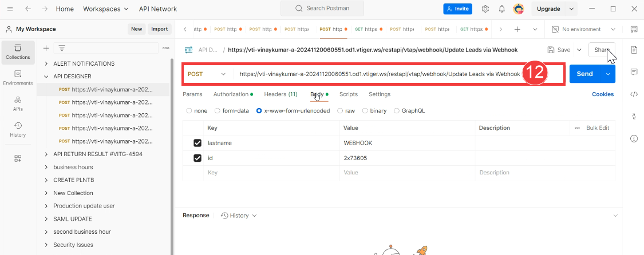Expand the ALERT NOTIFICATIONS collection
Viewport: 644px width, 255px height.
(x=46, y=63)
